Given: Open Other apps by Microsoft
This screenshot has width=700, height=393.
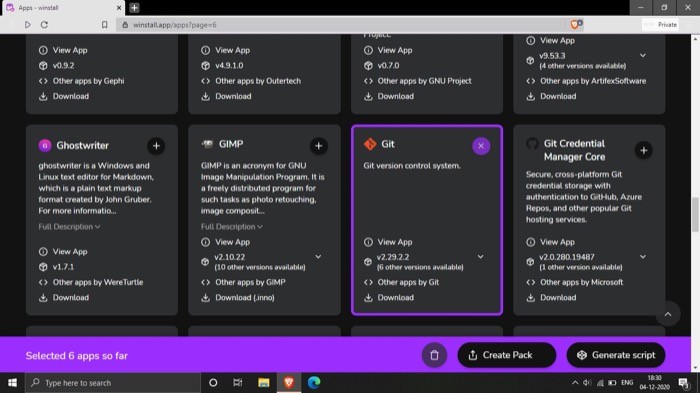Looking at the screenshot, I should click(x=575, y=282).
